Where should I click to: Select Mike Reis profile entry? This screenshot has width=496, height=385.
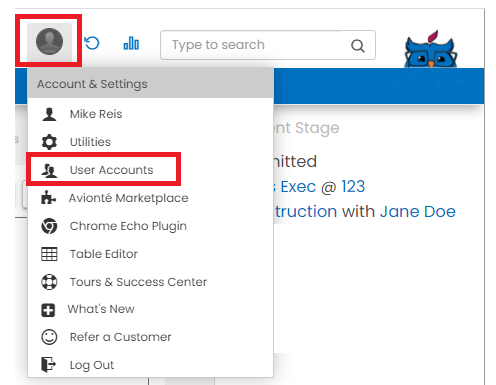150,114
